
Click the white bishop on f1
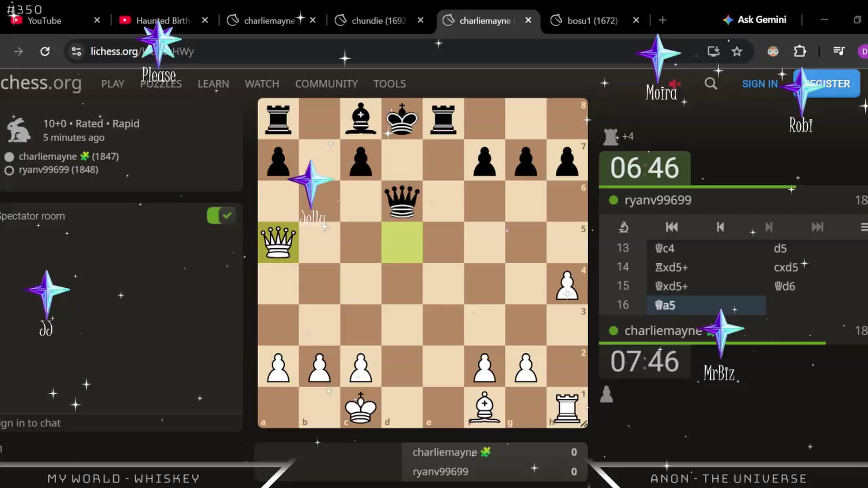[x=484, y=407]
